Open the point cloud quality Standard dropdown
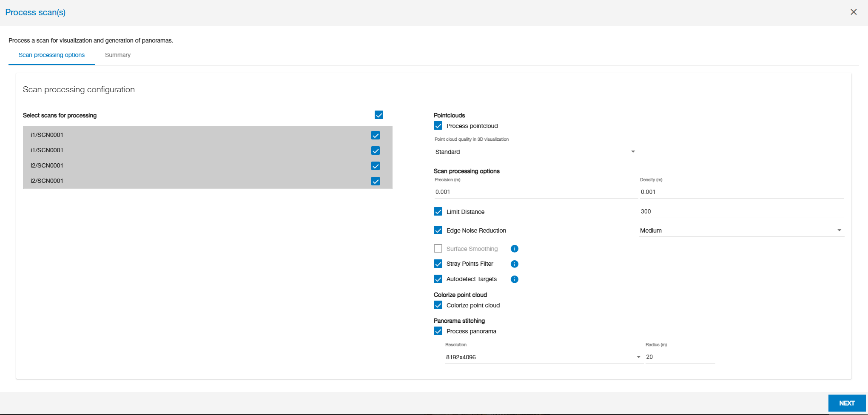 535,152
